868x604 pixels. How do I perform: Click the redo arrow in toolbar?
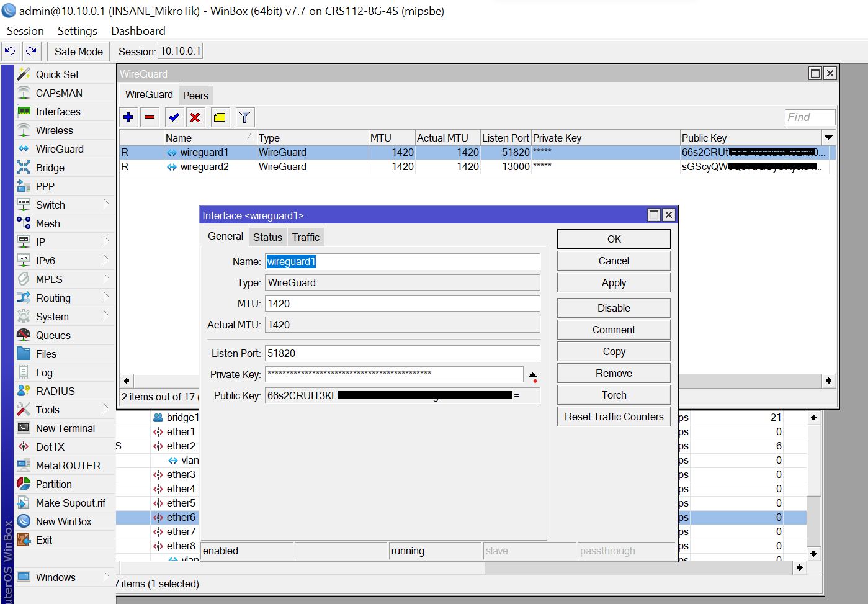32,52
